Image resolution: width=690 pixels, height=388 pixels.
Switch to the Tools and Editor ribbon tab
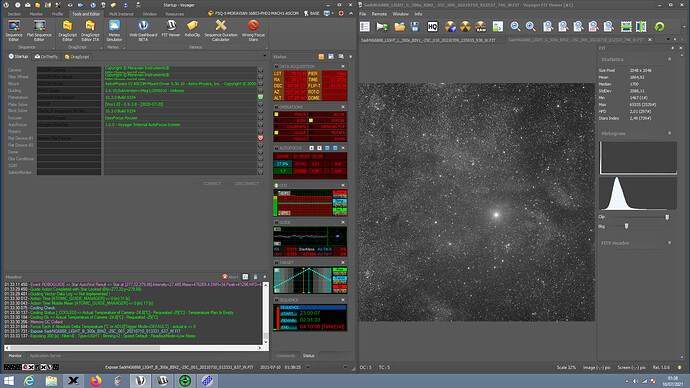(86, 14)
